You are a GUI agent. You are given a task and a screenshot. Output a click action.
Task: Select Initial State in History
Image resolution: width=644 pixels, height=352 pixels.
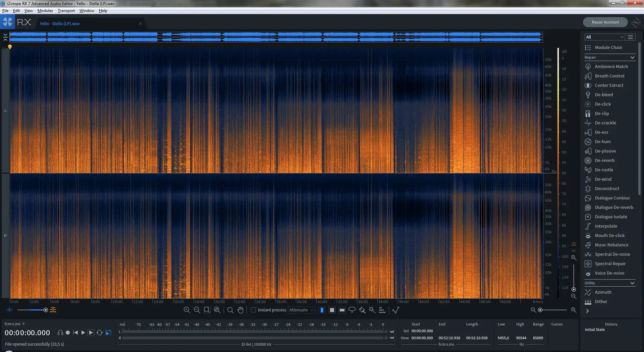pyautogui.click(x=595, y=330)
